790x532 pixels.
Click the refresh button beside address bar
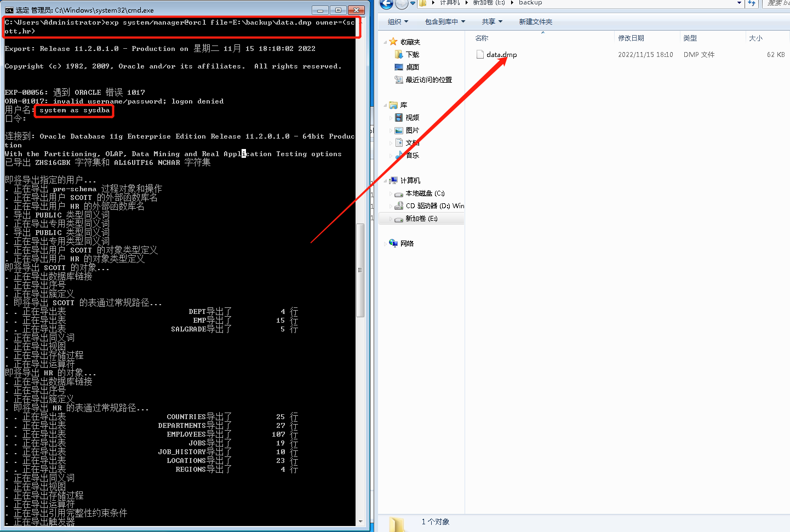[752, 3]
